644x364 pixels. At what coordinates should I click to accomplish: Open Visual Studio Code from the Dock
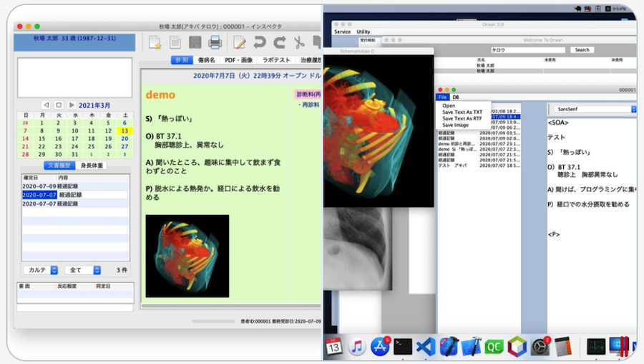tap(426, 347)
